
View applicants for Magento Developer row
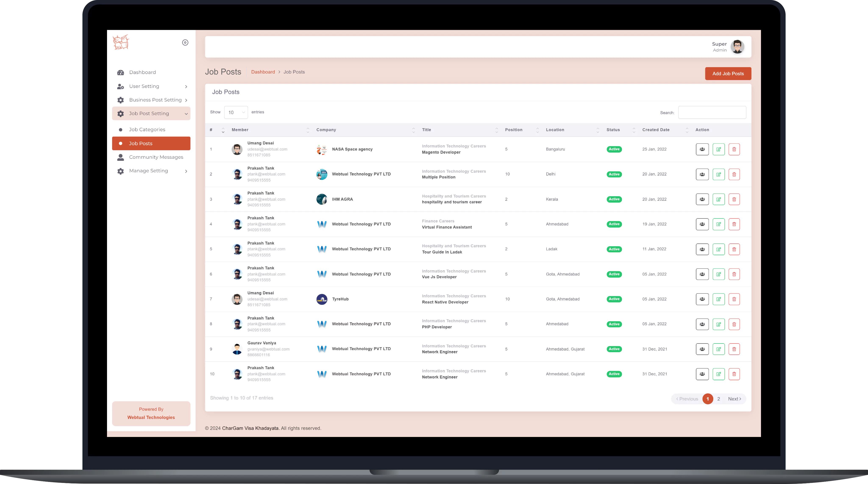coord(702,149)
